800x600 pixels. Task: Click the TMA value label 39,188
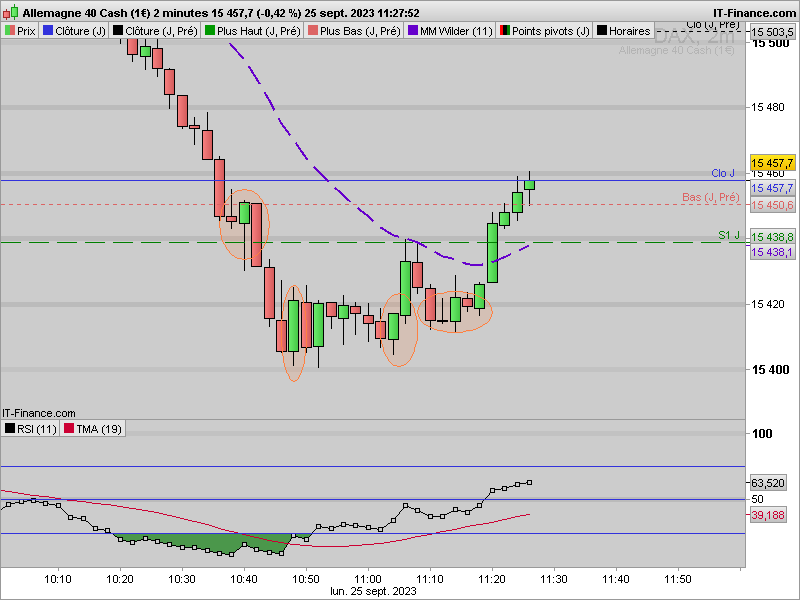coord(768,515)
